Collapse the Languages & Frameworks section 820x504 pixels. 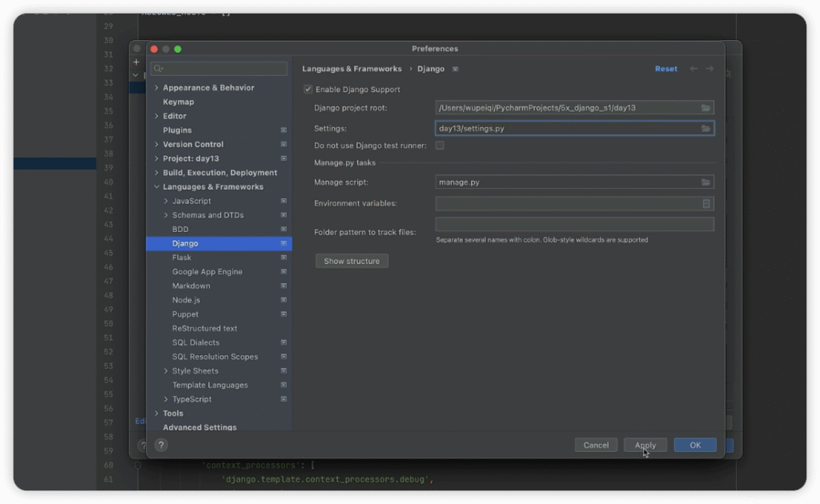[x=156, y=187]
